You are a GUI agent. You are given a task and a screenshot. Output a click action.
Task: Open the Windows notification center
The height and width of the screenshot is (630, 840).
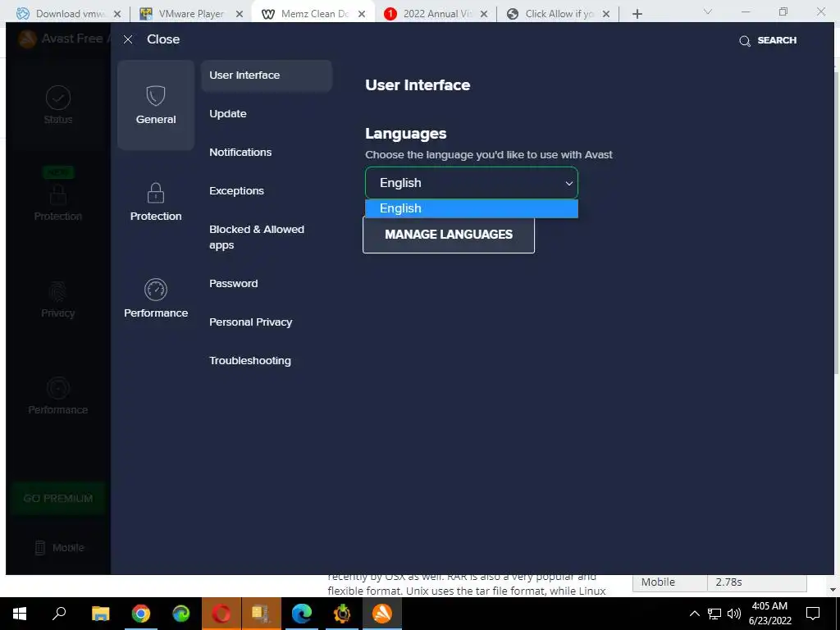point(813,614)
